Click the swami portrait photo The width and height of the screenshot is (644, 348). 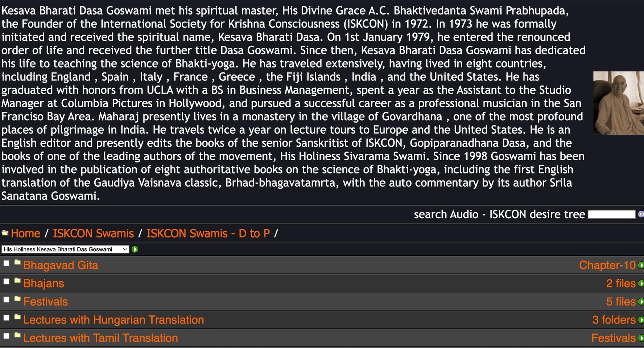pyautogui.click(x=618, y=103)
